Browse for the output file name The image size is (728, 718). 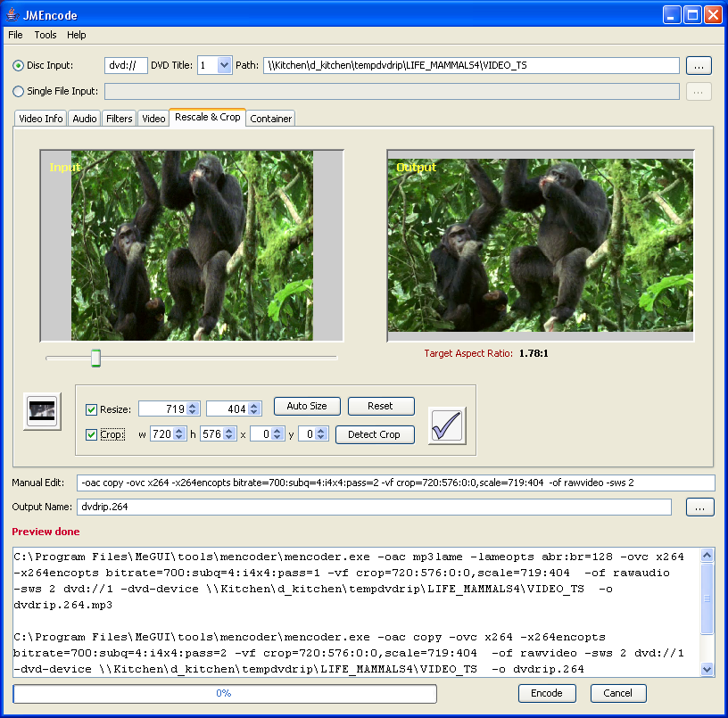click(699, 508)
